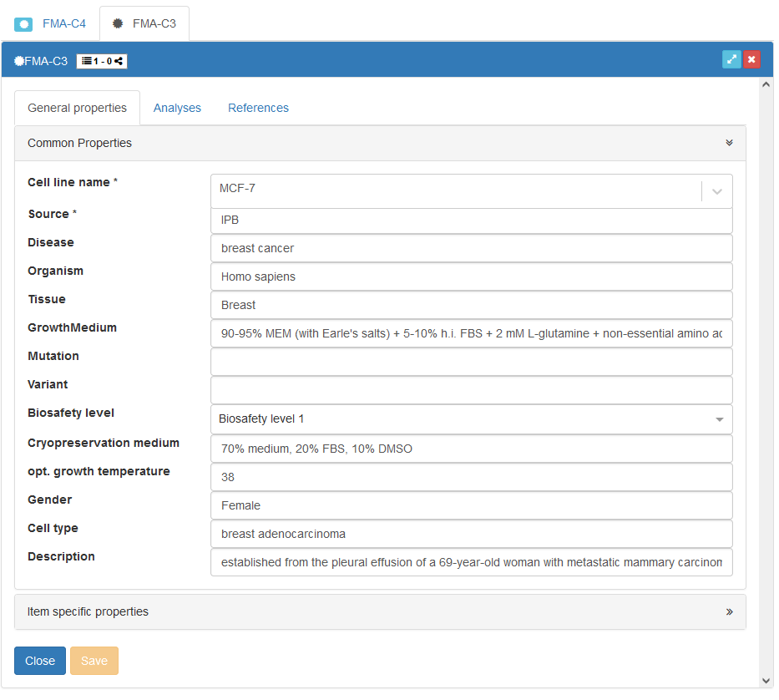Open the Cell line name dropdown

pyautogui.click(x=716, y=191)
